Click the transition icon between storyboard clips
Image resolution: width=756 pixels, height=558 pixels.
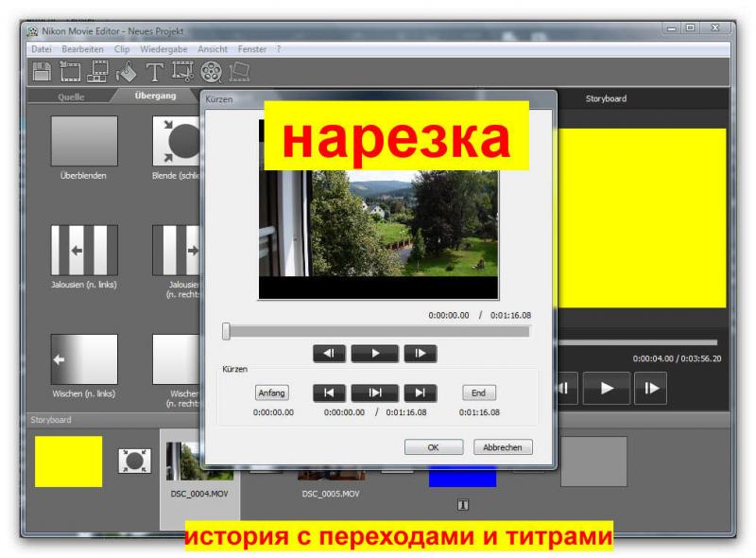(134, 461)
